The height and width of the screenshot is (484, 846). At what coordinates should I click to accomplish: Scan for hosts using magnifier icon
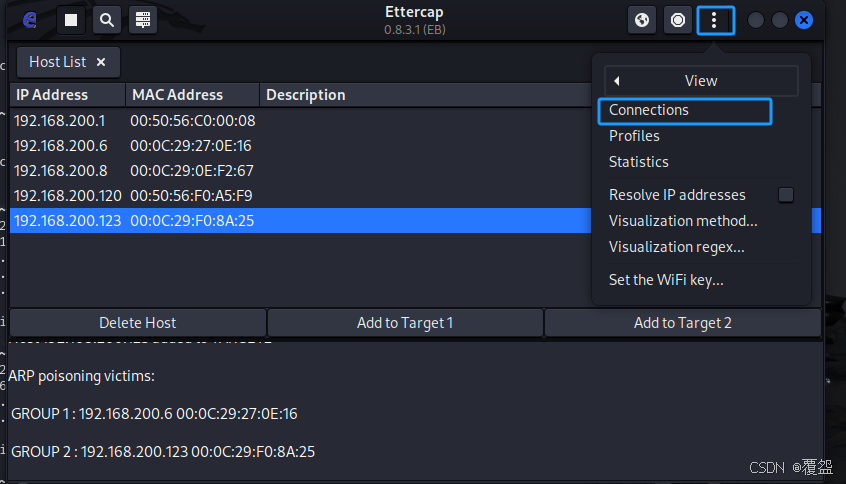107,21
